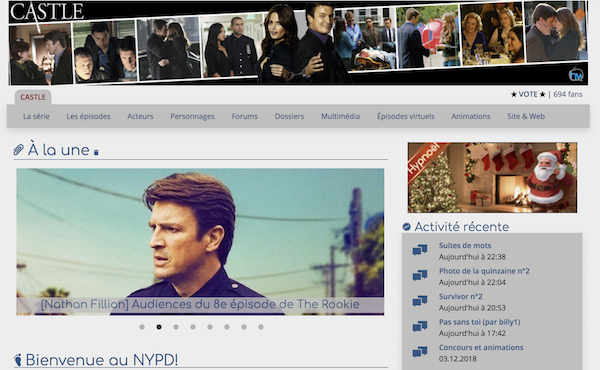The height and width of the screenshot is (370, 600).
Task: Click the timestamp Aujourd'hui à 22:04
Action: tap(472, 282)
